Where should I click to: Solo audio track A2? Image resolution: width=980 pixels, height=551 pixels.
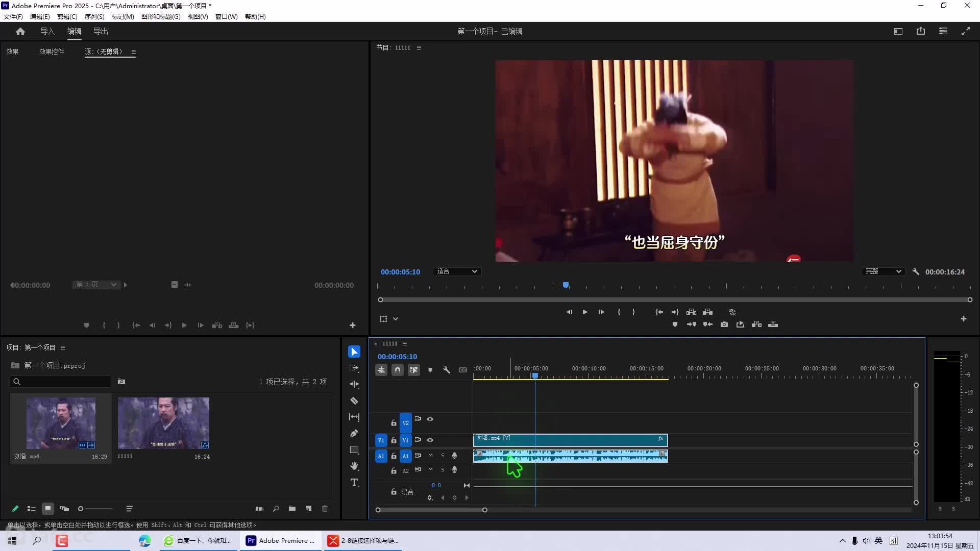click(x=443, y=469)
